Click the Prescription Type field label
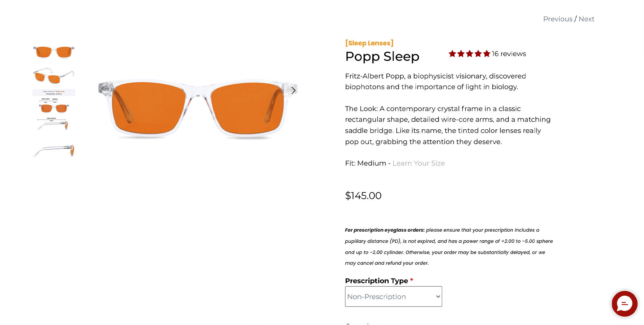 coord(376,281)
